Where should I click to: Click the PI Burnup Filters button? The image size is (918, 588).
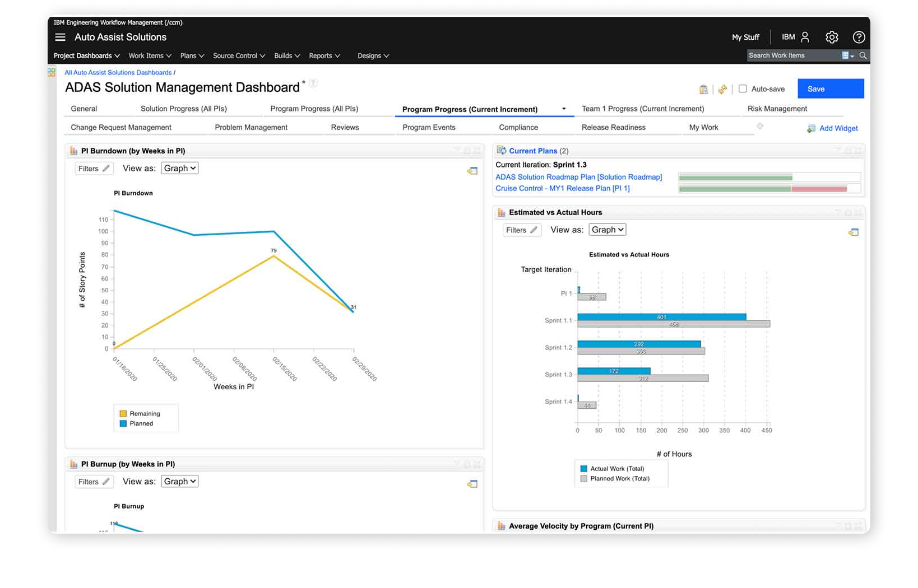click(x=94, y=482)
